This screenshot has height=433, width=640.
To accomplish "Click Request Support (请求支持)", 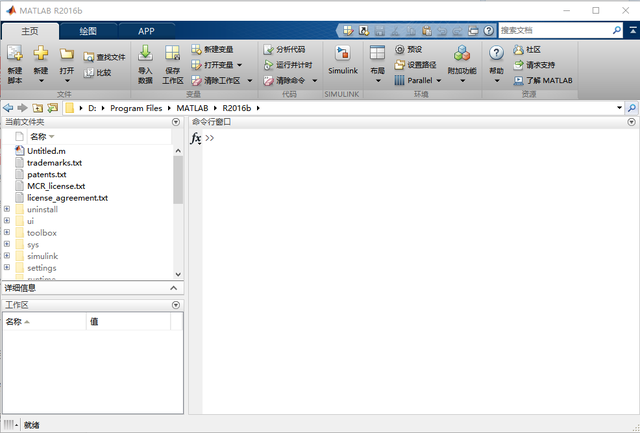I will [534, 65].
